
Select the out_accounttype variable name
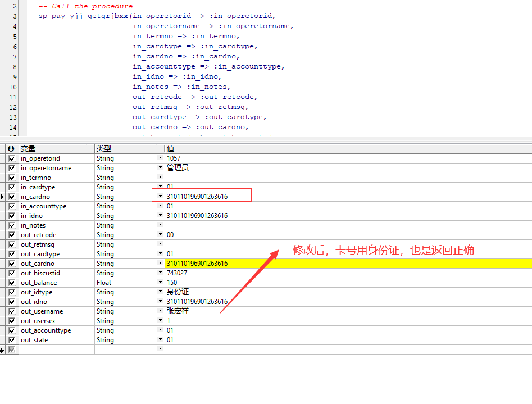point(46,330)
